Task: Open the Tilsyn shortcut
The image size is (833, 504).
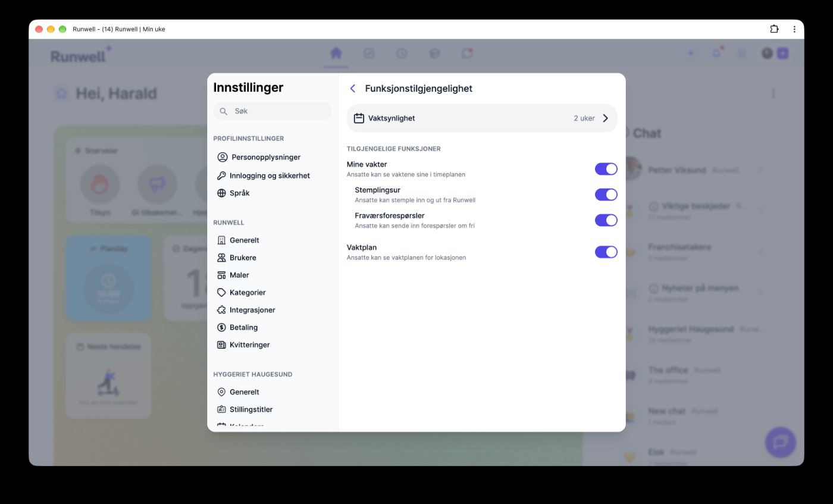Action: [x=100, y=190]
